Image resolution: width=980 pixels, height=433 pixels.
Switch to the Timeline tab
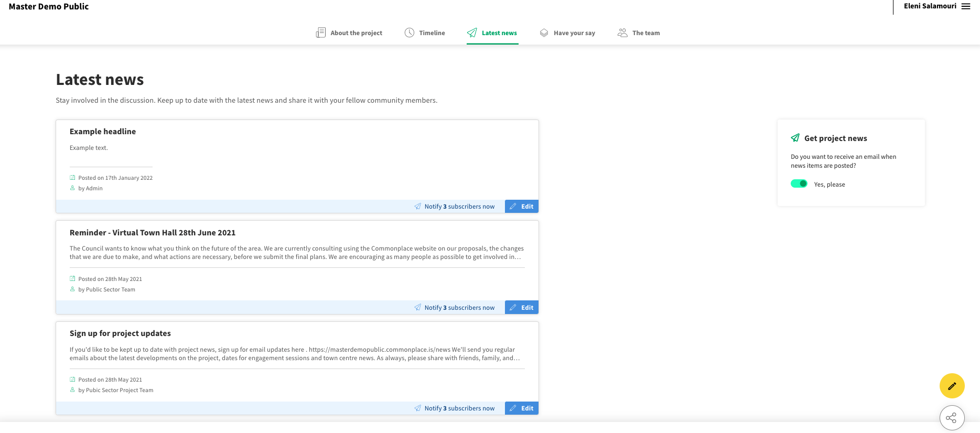coord(432,33)
